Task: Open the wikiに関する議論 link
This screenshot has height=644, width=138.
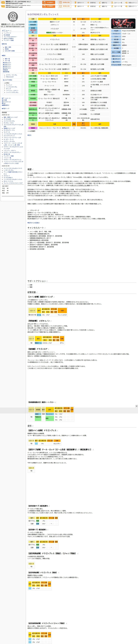Action: pyautogui.click(x=10, y=51)
